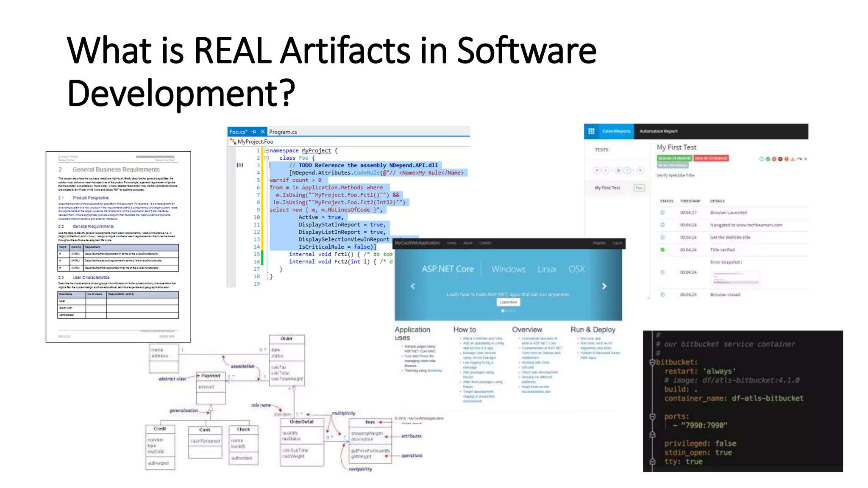
Task: Click the MyProject.Foo class icon in navigation bar
Action: tap(233, 141)
